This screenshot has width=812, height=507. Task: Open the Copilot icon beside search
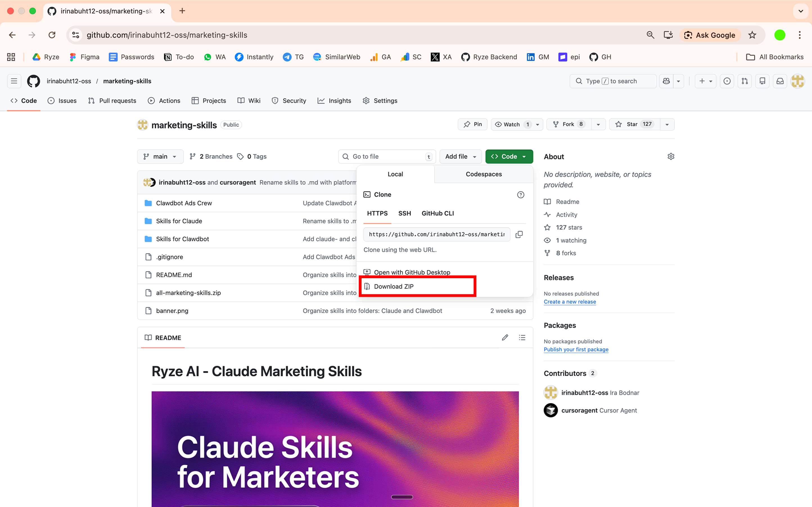point(666,81)
